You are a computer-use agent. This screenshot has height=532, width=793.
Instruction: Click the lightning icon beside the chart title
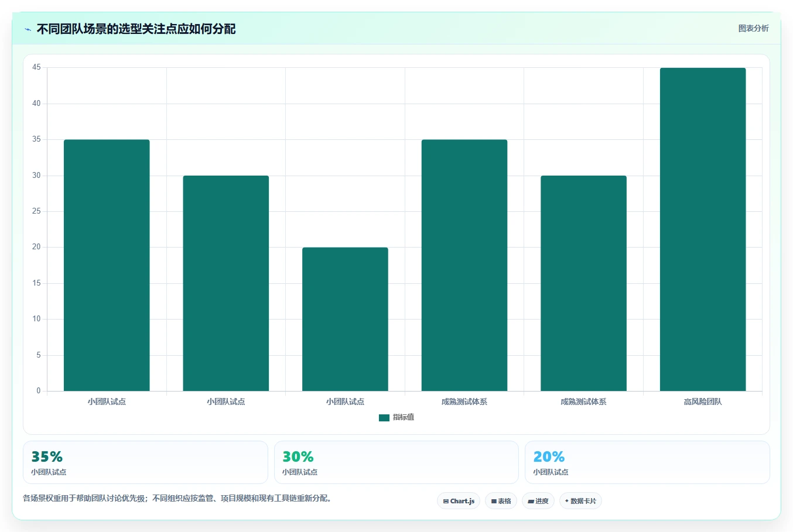point(28,29)
